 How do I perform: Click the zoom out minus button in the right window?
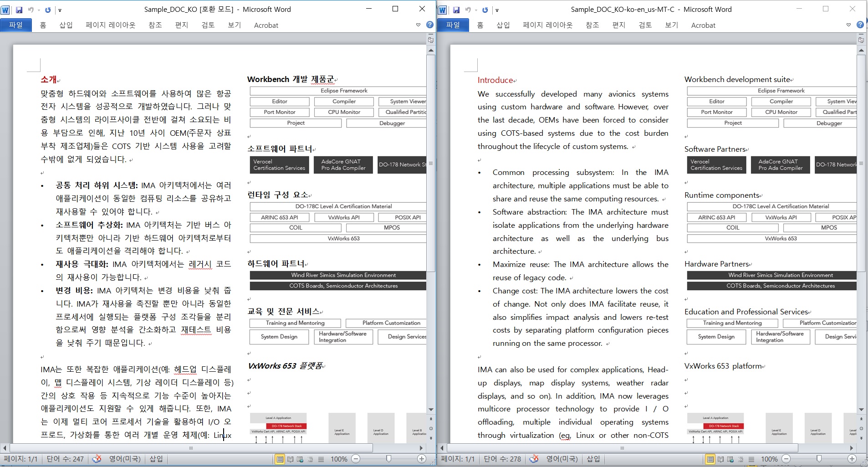coord(786,459)
